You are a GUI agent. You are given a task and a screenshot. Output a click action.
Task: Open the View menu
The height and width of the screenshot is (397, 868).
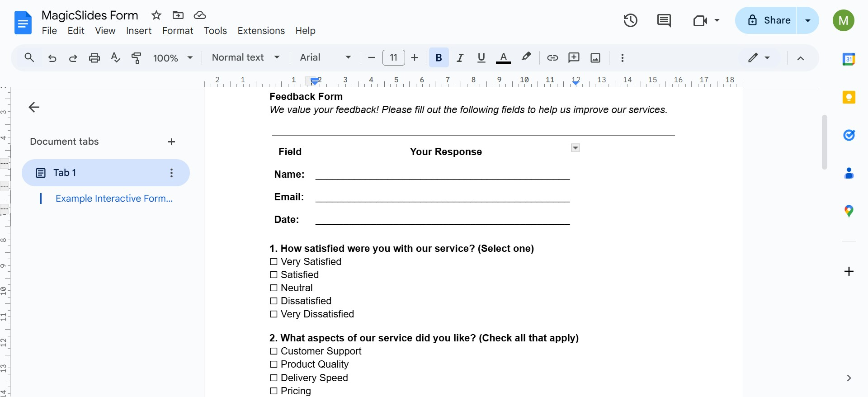click(x=105, y=31)
